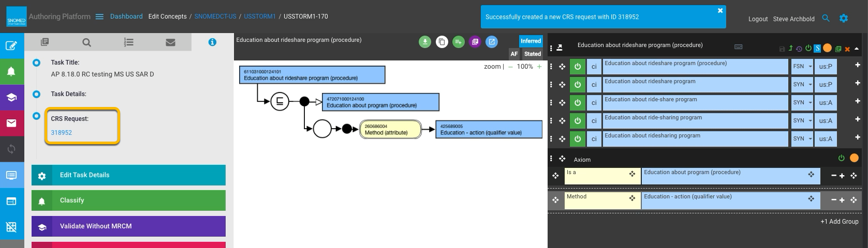This screenshot has width=868, height=248.
Task: Click the keyboard icon in concept editor header
Action: (x=739, y=47)
